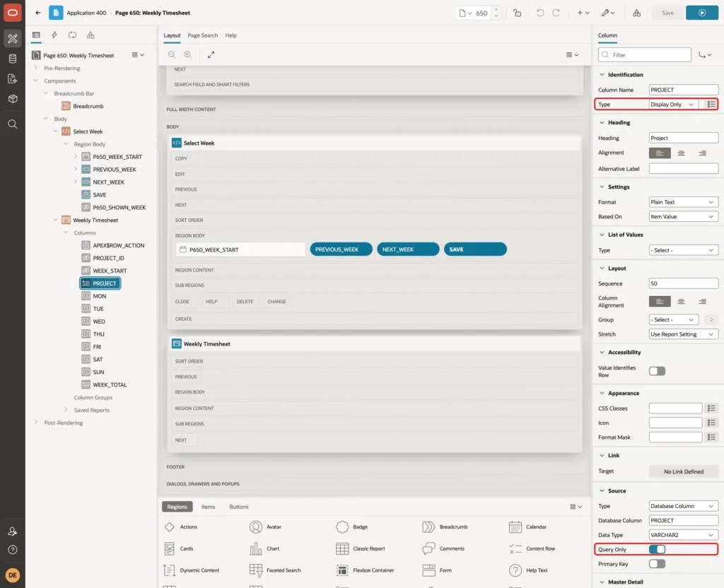
Task: Click No Link Defined target button
Action: tap(684, 471)
